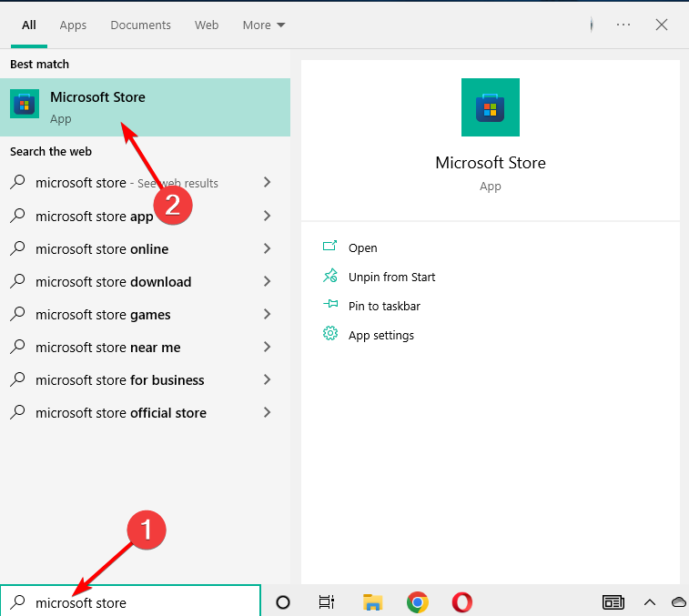Click the Pin to taskbar pin icon
This screenshot has height=616, width=689.
tap(330, 304)
